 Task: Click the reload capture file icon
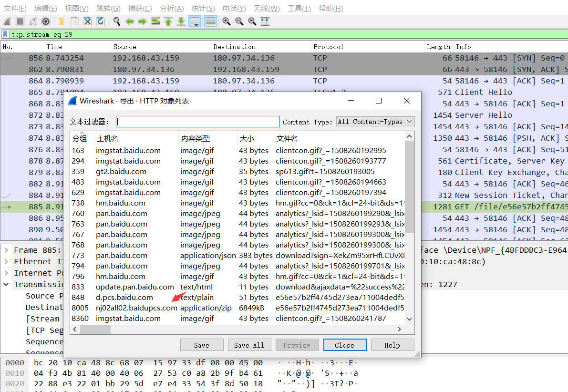tap(100, 22)
